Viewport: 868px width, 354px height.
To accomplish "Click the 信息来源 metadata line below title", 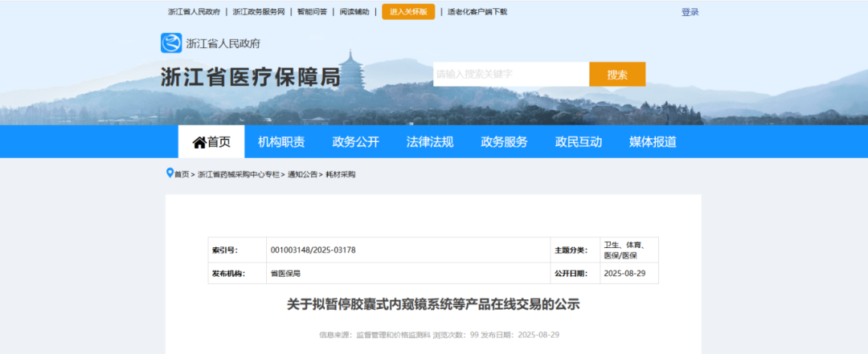I will 439,335.
